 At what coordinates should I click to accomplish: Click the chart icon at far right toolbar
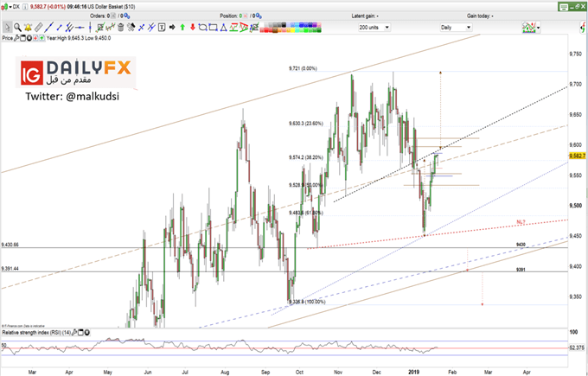tap(583, 28)
